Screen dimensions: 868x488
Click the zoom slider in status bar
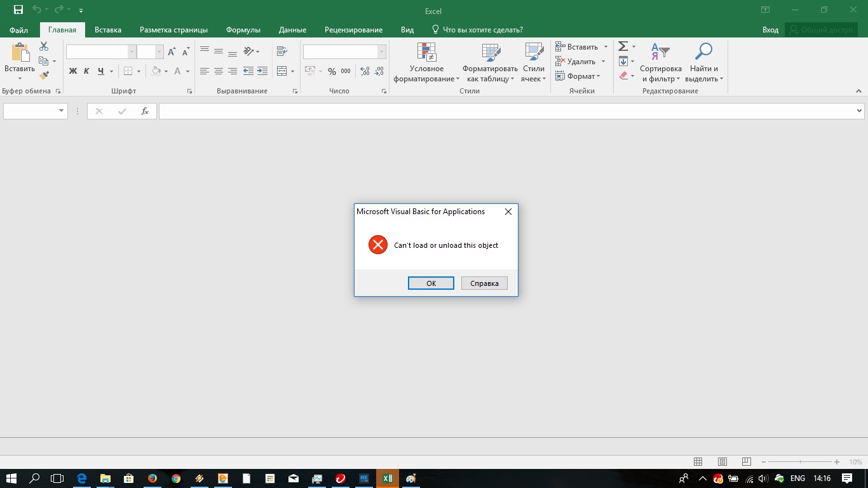coord(801,462)
